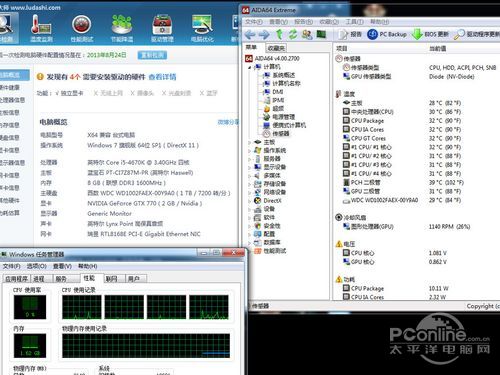Expand the 软件 node in AIDA64 tree
This screenshot has width=500, height=375.
[249, 217]
